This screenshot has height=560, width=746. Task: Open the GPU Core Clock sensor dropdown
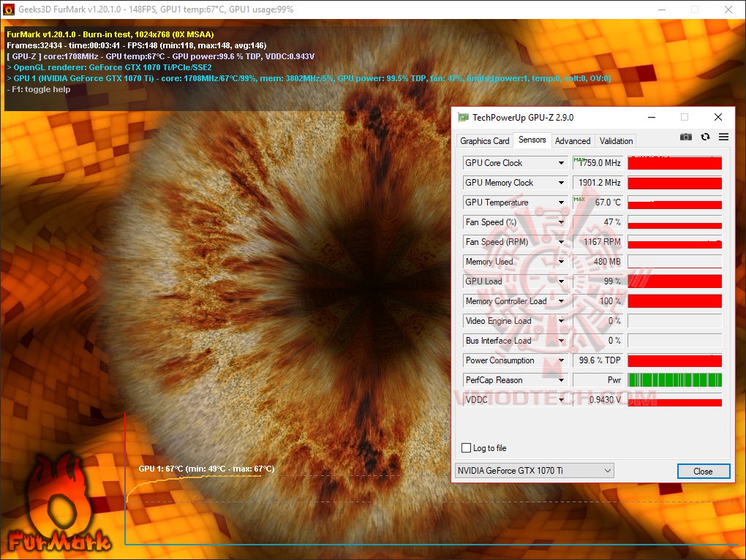pos(562,163)
